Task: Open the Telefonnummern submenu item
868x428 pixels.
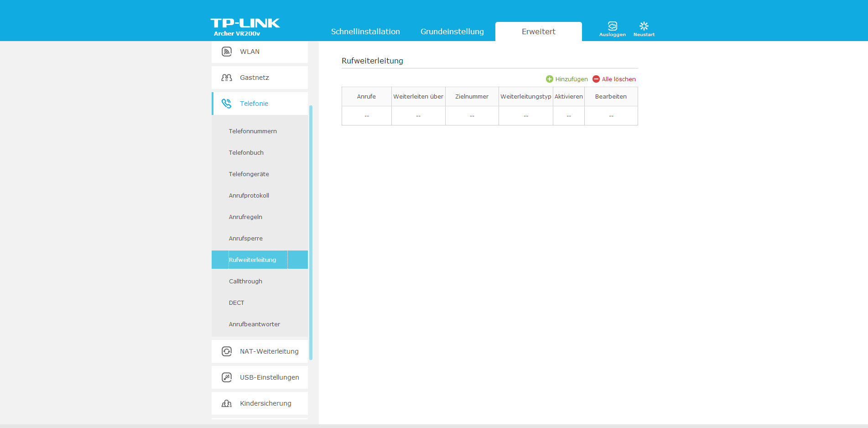Action: [x=253, y=131]
